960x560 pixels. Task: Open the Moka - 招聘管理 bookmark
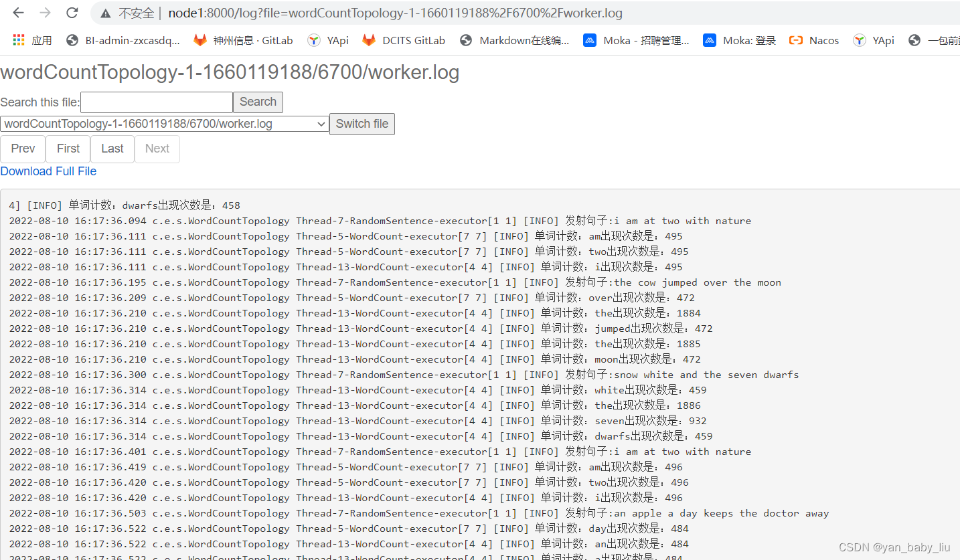point(637,40)
